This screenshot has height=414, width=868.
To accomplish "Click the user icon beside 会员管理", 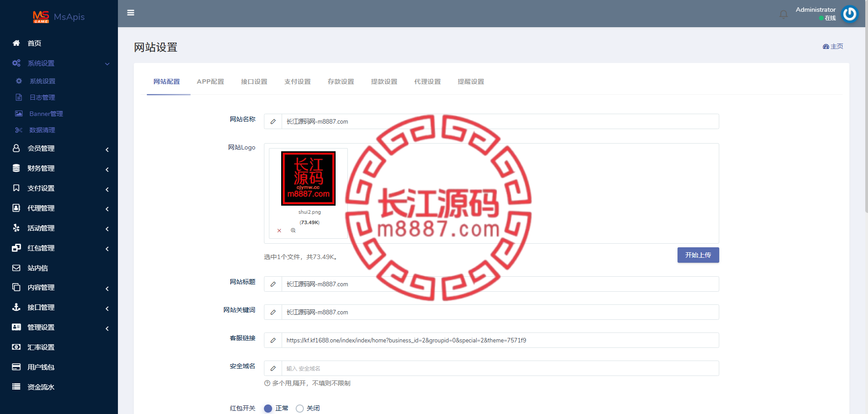I will [16, 148].
